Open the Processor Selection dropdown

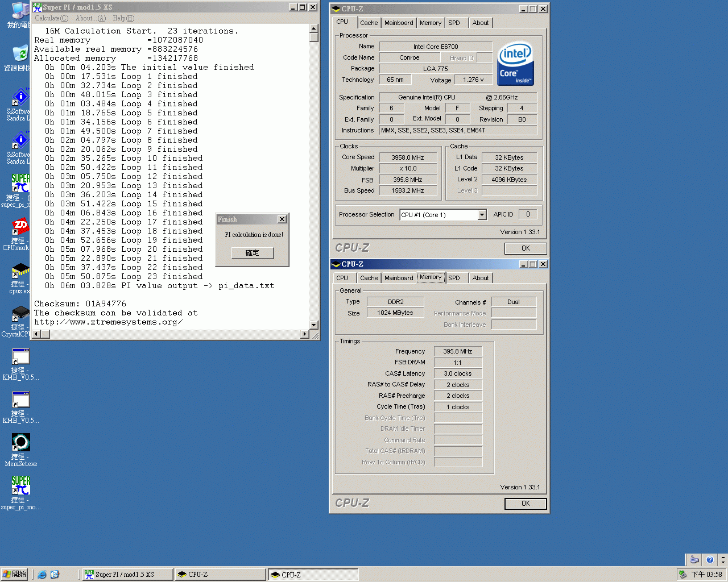pos(482,215)
